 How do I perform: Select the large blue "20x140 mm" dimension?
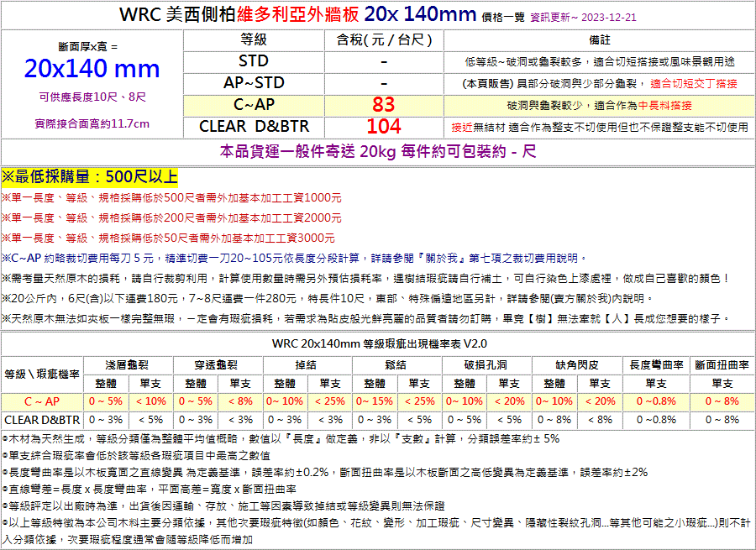[x=92, y=69]
